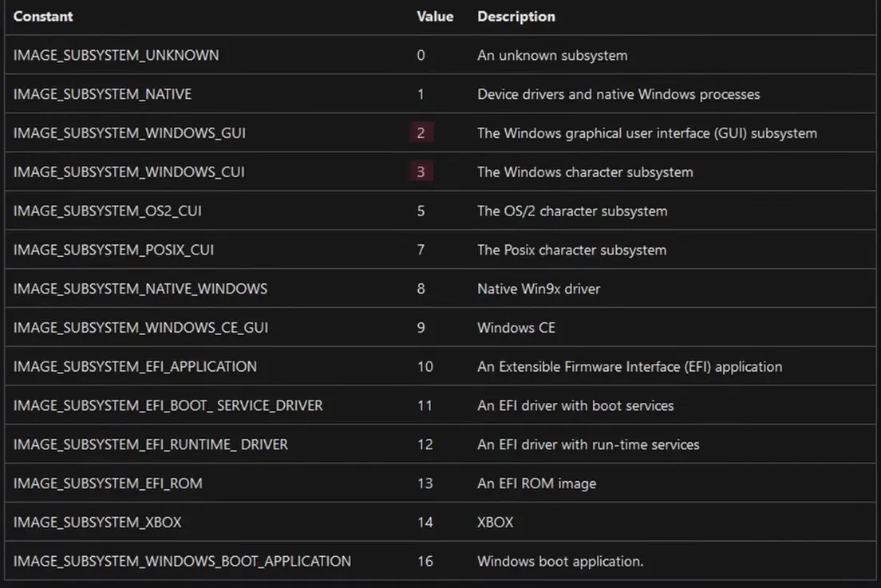The width and height of the screenshot is (881, 588).
Task: Click "The Windows character subsystem" description
Action: [585, 172]
